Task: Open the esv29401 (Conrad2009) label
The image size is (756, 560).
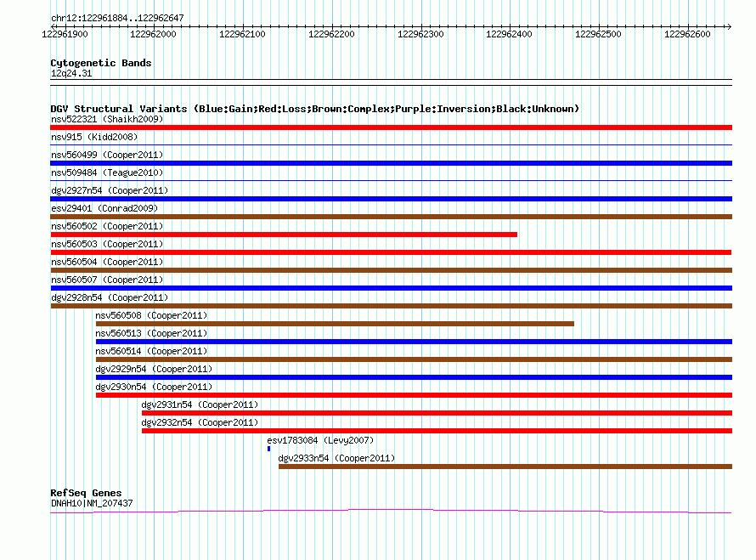Action: [104, 208]
